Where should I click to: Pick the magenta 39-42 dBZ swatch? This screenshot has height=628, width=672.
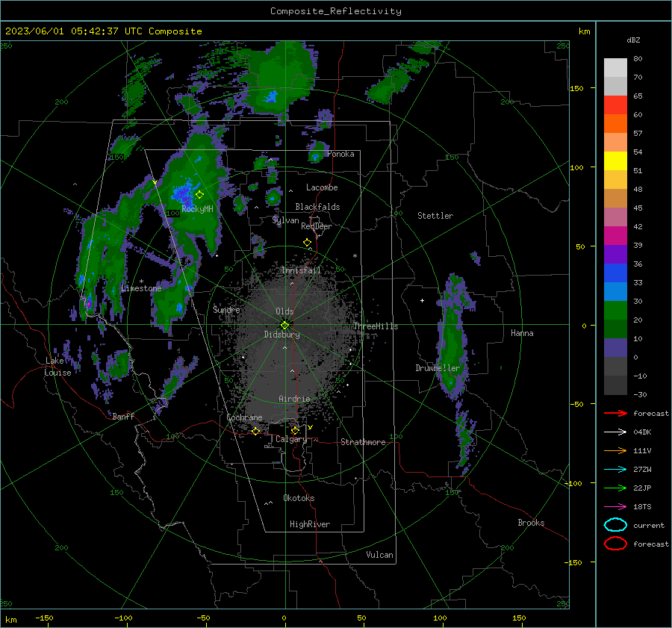coord(615,236)
